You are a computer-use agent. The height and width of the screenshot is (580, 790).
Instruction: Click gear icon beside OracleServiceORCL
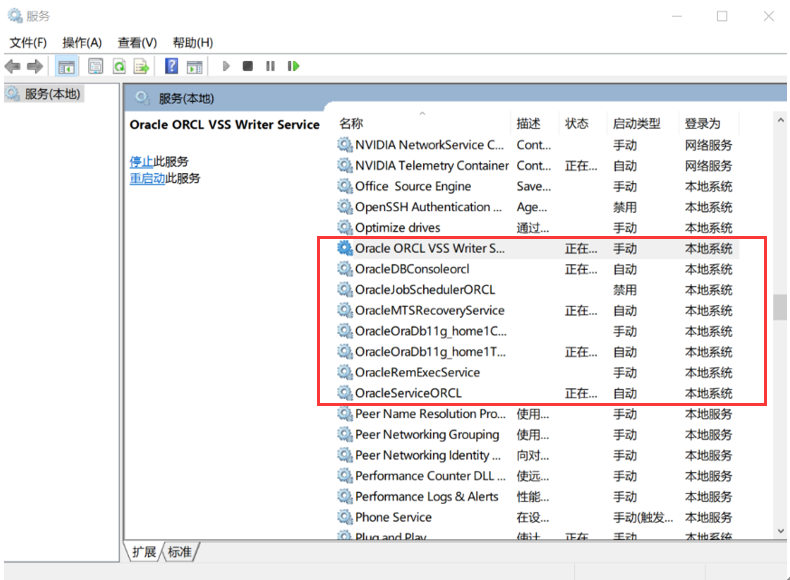coord(345,393)
